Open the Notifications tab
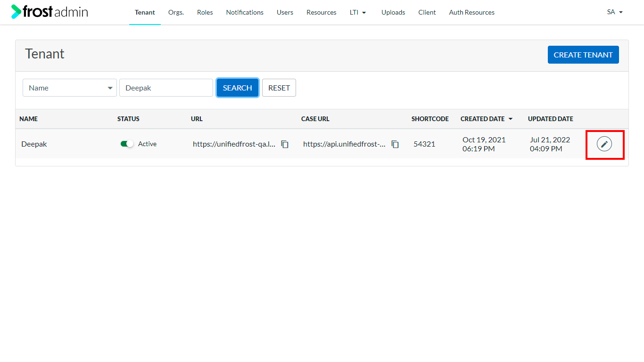The image size is (644, 362). tap(245, 12)
